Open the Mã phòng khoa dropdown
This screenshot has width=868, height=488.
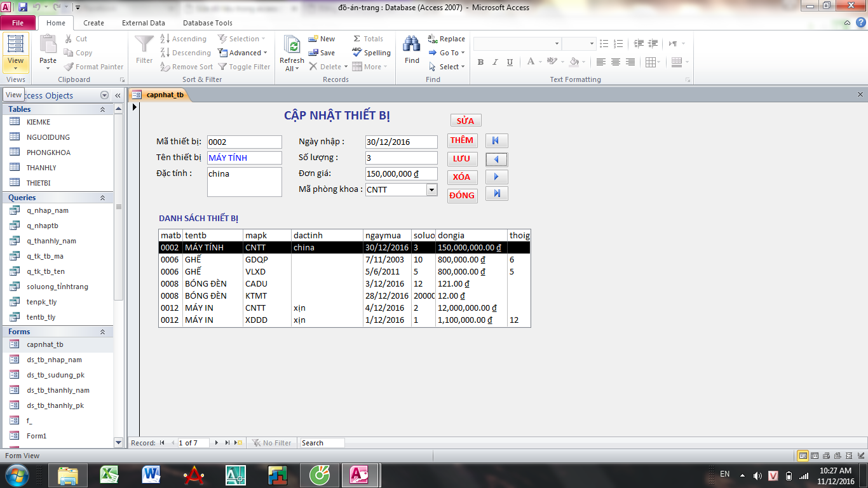pyautogui.click(x=431, y=189)
